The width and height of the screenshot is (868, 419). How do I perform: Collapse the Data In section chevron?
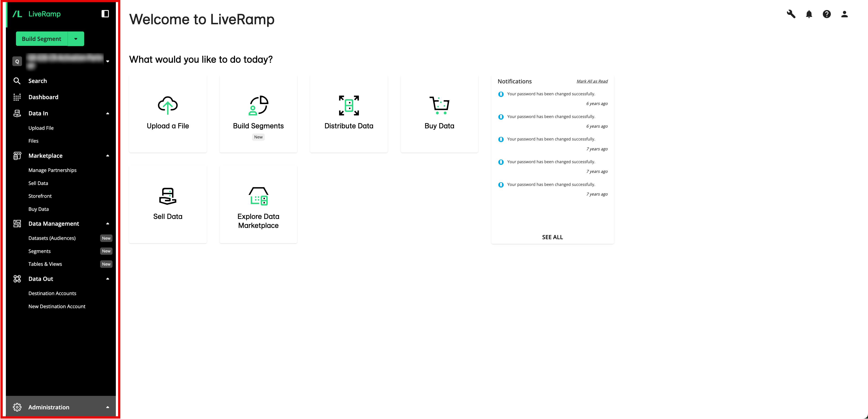[108, 113]
